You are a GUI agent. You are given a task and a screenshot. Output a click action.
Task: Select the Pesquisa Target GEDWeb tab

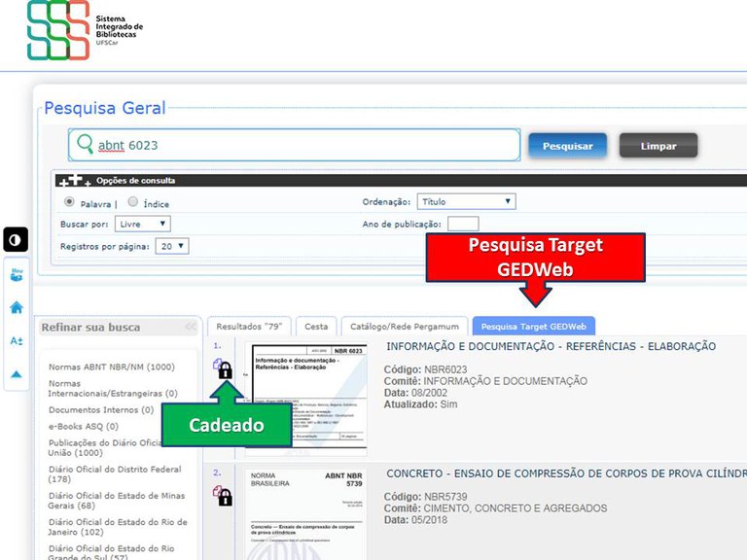point(534,327)
